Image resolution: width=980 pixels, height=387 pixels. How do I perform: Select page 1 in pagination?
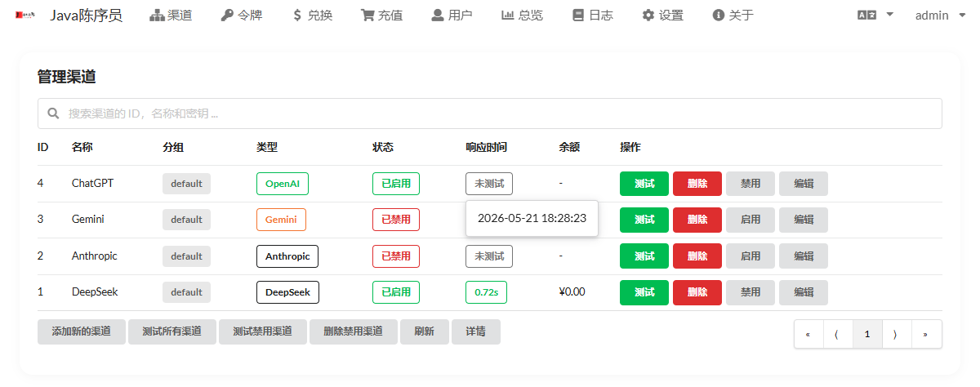pos(867,334)
